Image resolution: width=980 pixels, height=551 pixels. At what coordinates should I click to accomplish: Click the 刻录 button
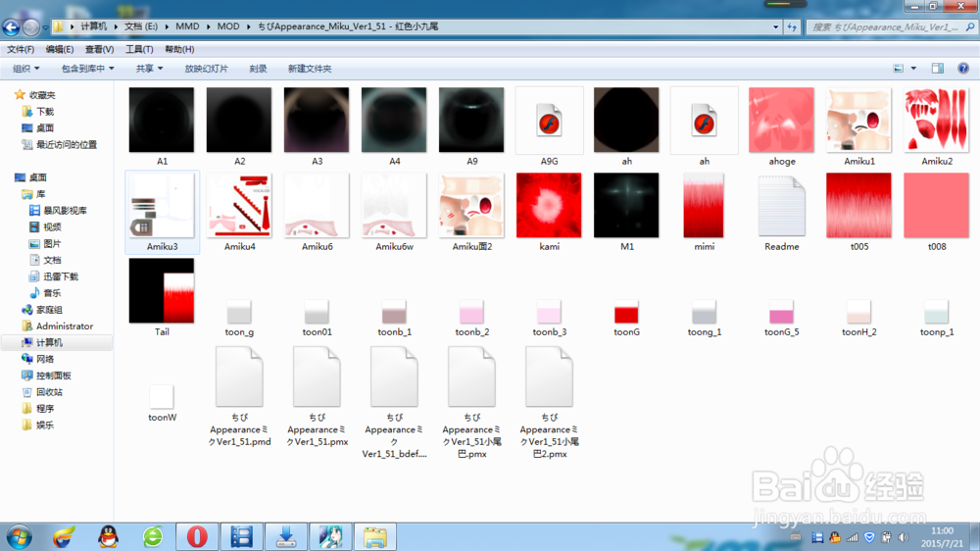[x=258, y=69]
